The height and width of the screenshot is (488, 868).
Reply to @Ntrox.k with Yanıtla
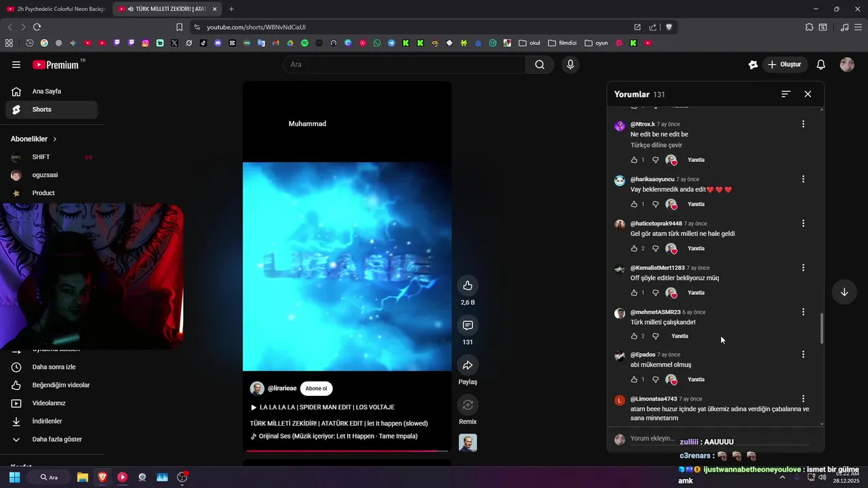click(696, 160)
